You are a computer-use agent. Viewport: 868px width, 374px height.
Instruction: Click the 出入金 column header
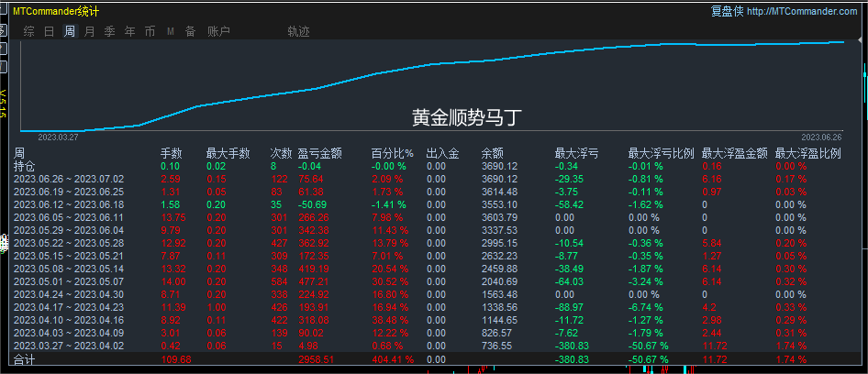[443, 153]
